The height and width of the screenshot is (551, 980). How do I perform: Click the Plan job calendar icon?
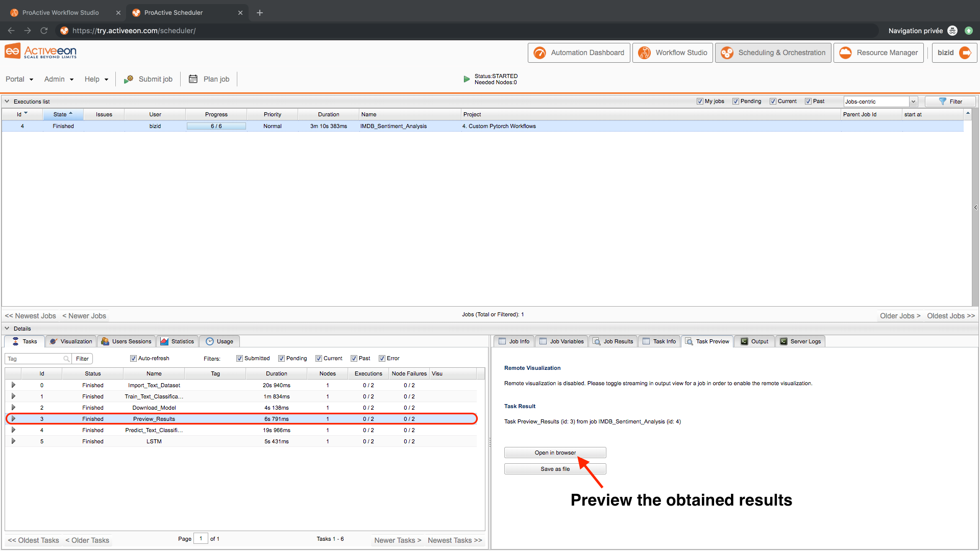pos(193,79)
